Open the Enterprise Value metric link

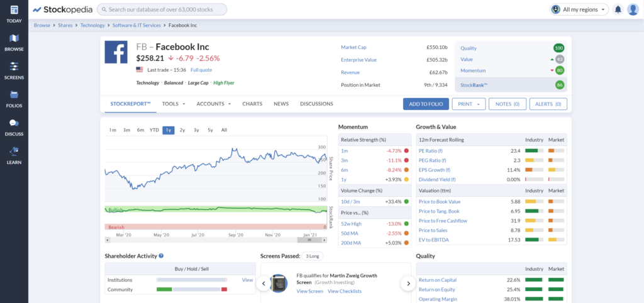[358, 60]
